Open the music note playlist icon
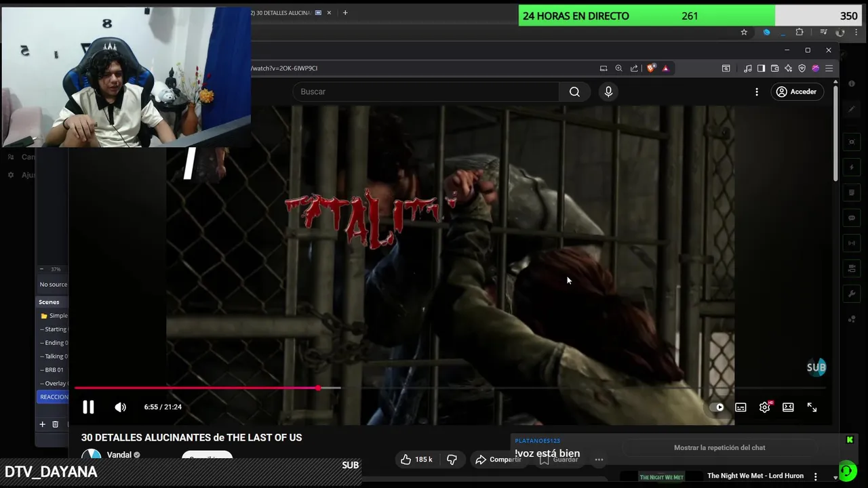The image size is (868, 488). coord(747,68)
